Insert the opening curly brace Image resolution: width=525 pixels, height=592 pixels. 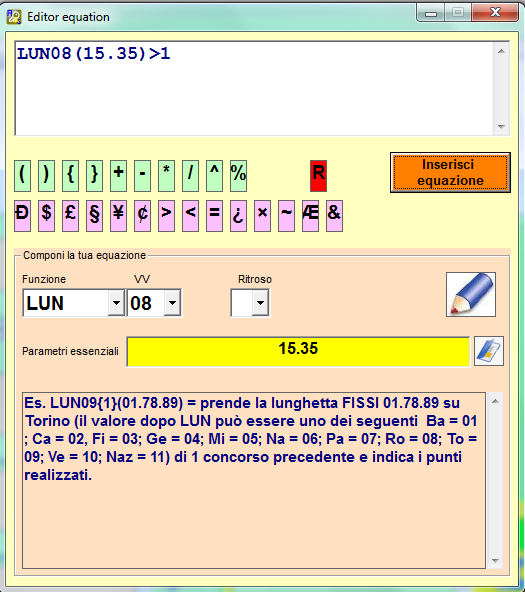coord(70,176)
